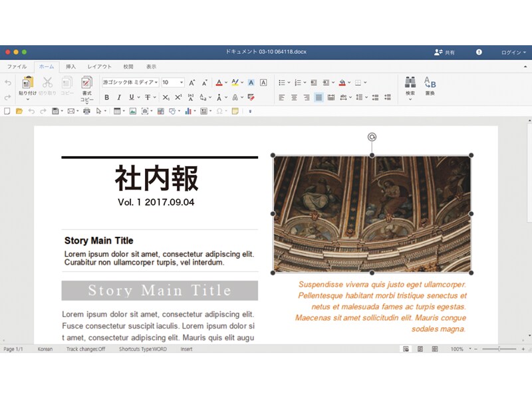Insert a picture from quick toolbar
The height and width of the screenshot is (399, 532).
point(132,111)
